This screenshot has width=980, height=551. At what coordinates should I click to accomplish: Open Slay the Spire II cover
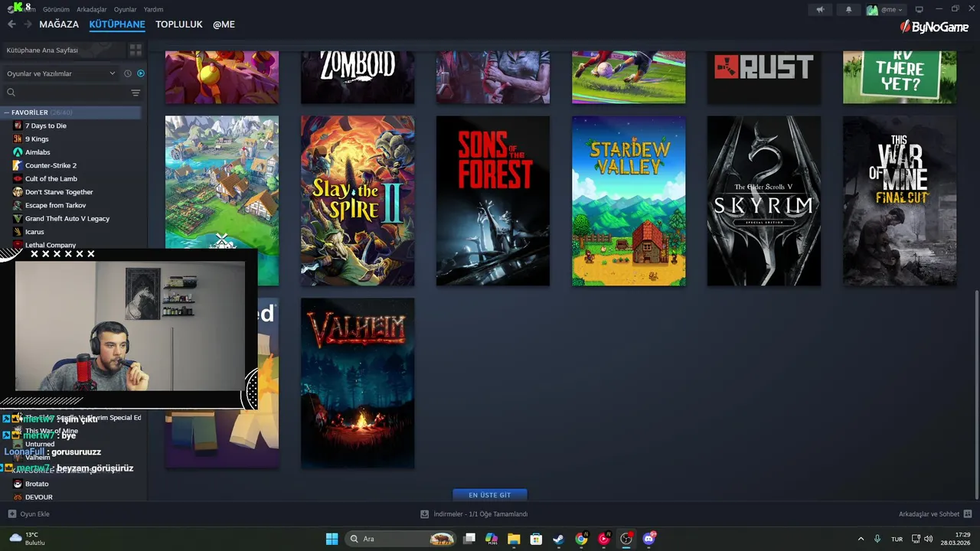[x=358, y=201]
